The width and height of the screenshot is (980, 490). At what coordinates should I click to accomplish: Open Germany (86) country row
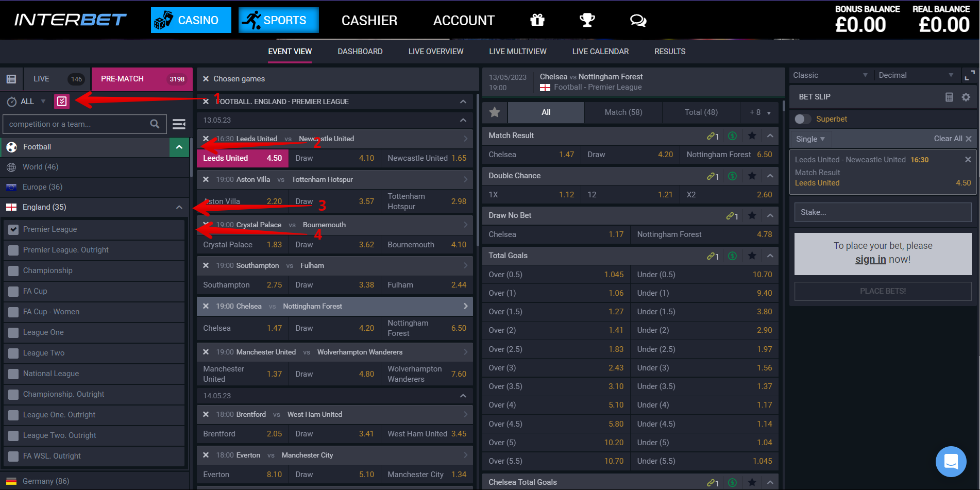(x=95, y=481)
